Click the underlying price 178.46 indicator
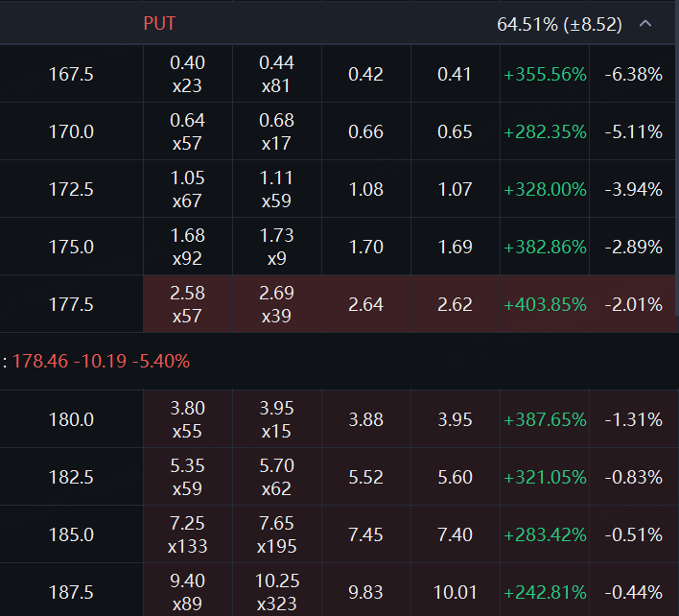The image size is (679, 616). [x=38, y=362]
